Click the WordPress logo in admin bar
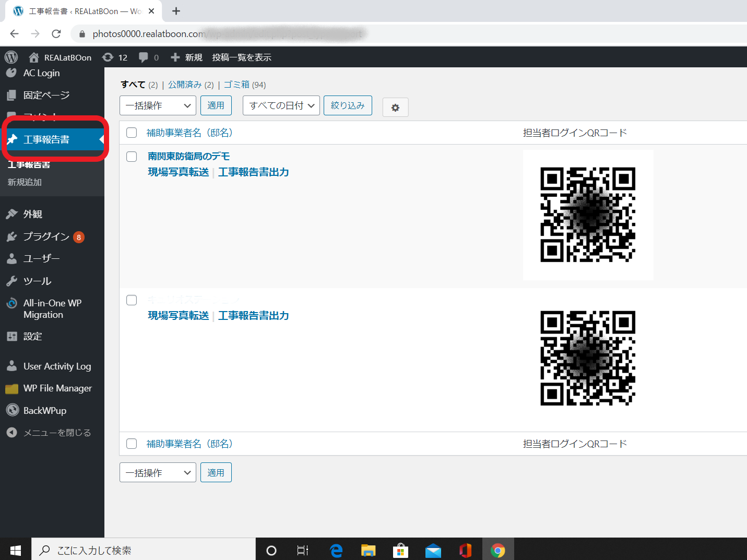747x560 pixels. point(11,57)
